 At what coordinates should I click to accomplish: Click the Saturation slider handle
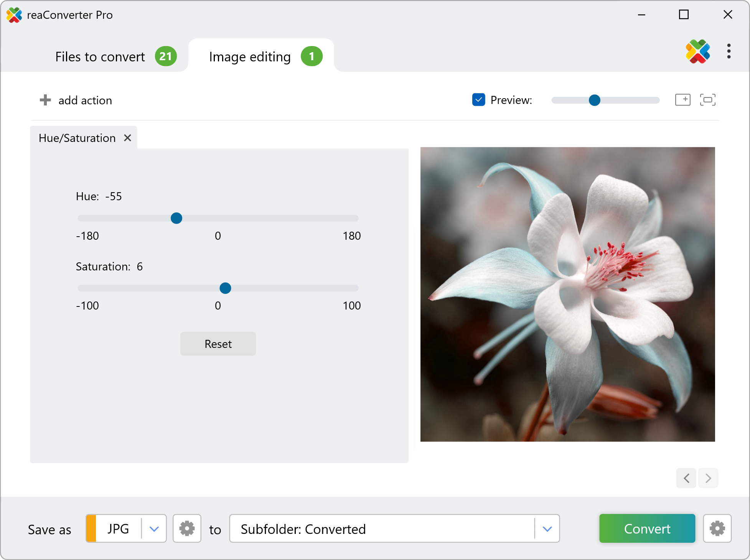[225, 288]
